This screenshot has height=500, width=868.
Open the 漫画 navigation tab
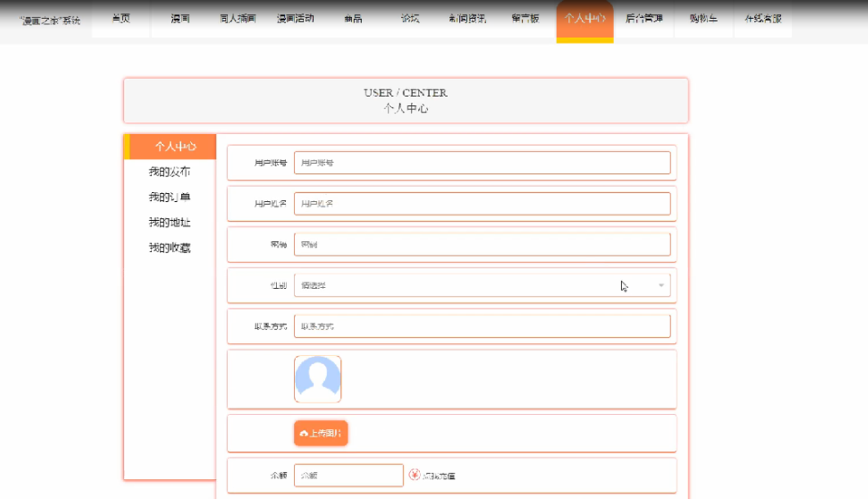[x=179, y=18]
